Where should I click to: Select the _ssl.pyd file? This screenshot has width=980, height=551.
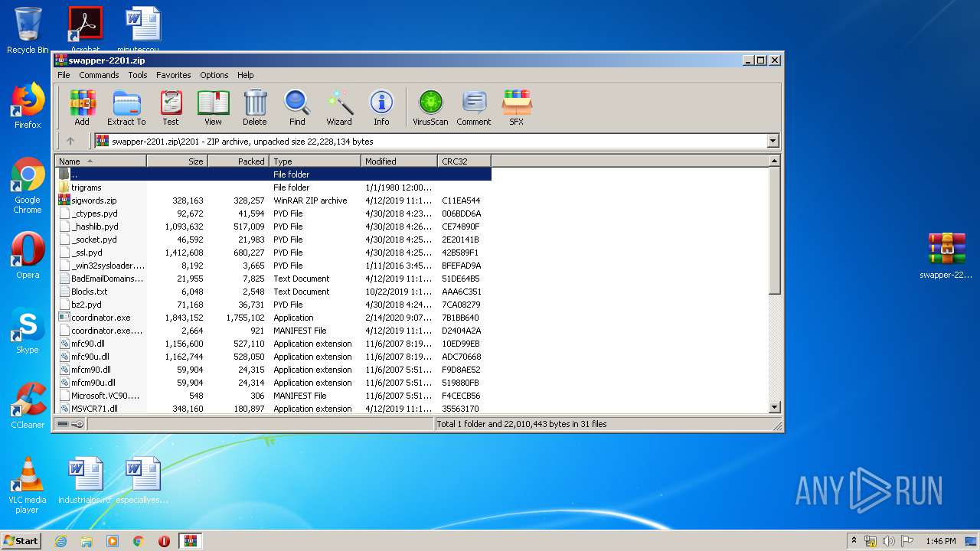tap(273, 253)
